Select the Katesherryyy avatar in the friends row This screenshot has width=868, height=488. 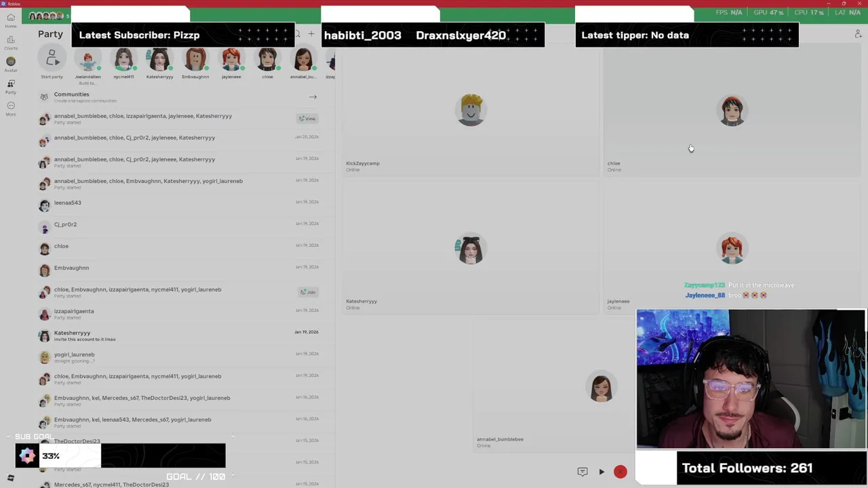[159, 60]
